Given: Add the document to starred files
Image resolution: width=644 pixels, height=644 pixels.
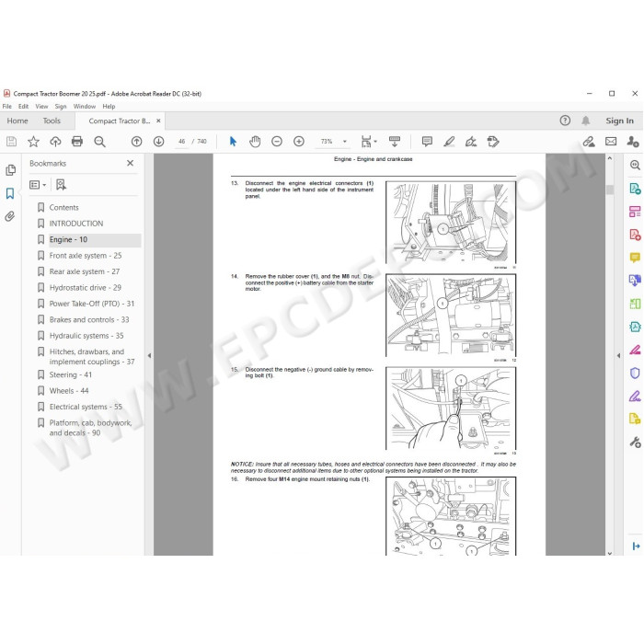Looking at the screenshot, I should 33,142.
